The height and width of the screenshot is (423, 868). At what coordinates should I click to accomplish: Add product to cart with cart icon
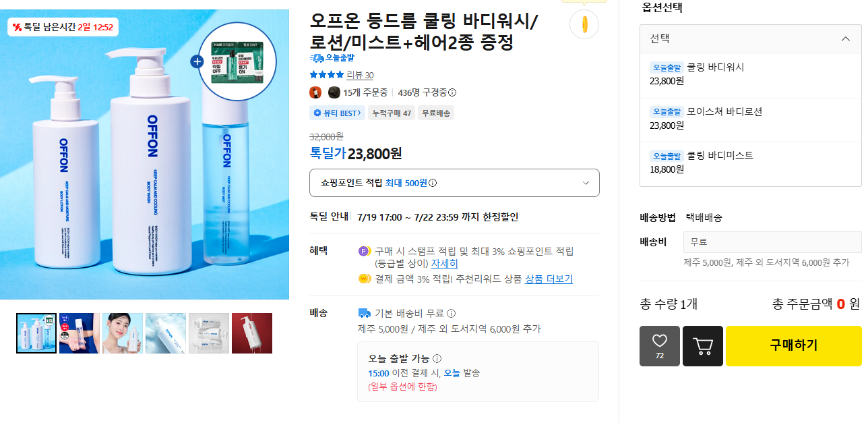point(703,346)
